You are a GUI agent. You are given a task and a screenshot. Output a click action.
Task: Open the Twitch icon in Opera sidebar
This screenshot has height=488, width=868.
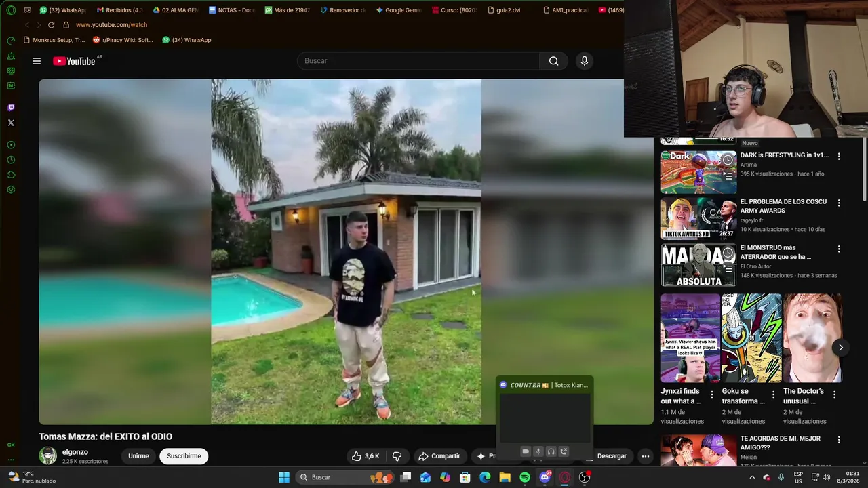tap(11, 108)
